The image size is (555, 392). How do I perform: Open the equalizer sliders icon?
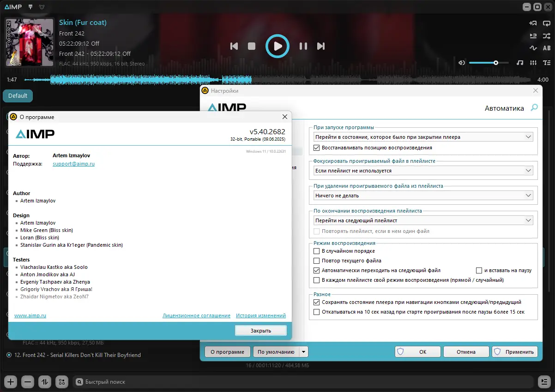[533, 63]
